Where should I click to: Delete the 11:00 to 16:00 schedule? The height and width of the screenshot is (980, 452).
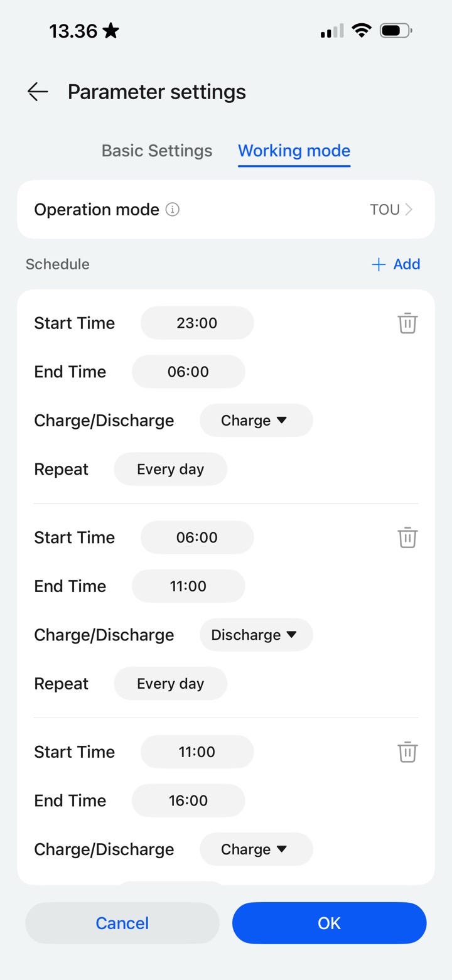coord(407,751)
